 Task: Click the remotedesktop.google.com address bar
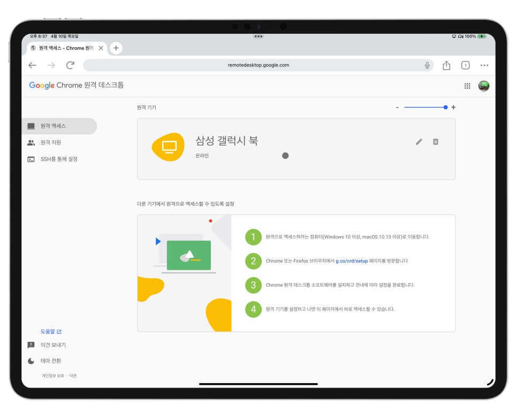pyautogui.click(x=258, y=65)
